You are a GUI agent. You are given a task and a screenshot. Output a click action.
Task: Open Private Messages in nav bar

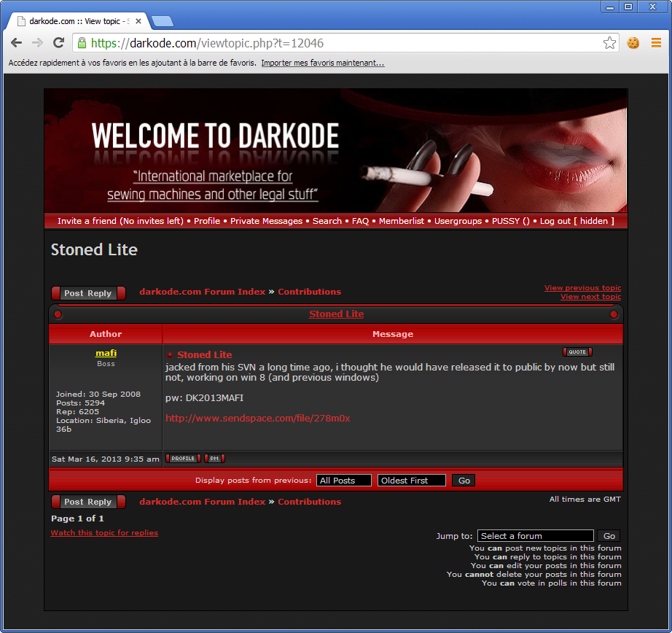click(266, 221)
